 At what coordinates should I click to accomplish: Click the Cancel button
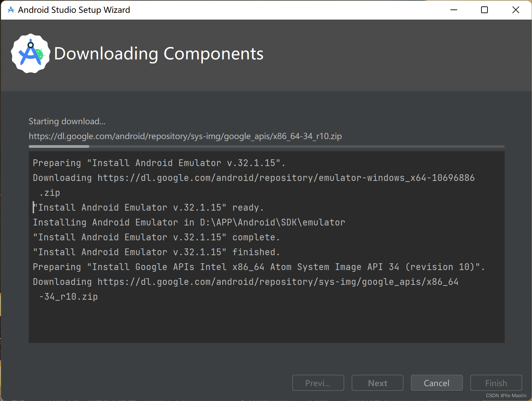pos(437,383)
